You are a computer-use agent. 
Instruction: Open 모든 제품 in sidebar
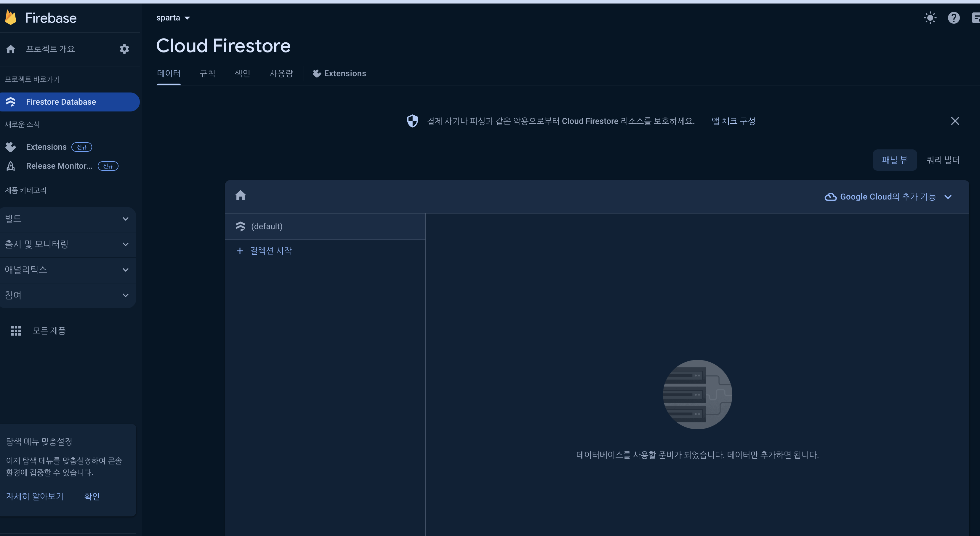[x=49, y=331]
